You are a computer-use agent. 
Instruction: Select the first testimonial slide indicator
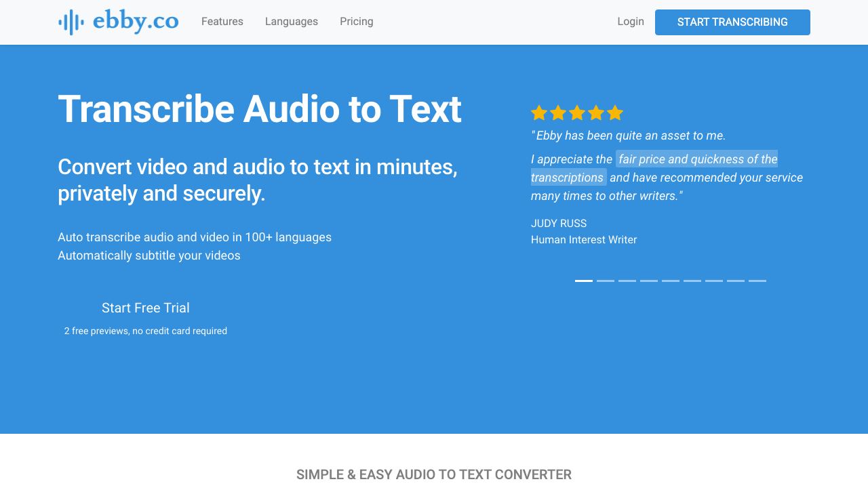584,281
